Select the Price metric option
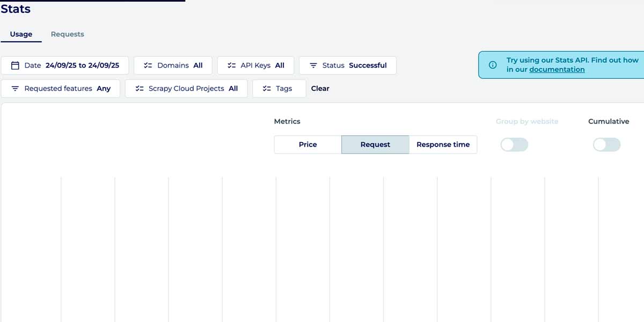Image resolution: width=644 pixels, height=322 pixels. [308, 144]
